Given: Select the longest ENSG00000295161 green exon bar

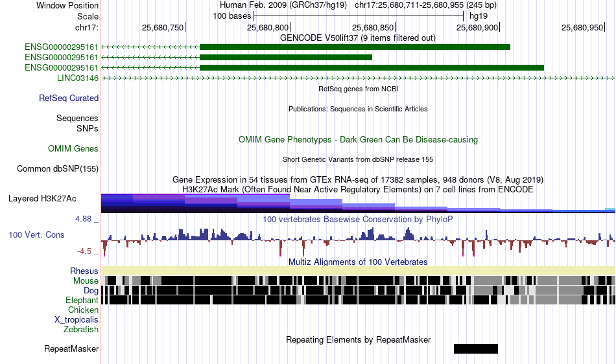Looking at the screenshot, I should tap(372, 67).
